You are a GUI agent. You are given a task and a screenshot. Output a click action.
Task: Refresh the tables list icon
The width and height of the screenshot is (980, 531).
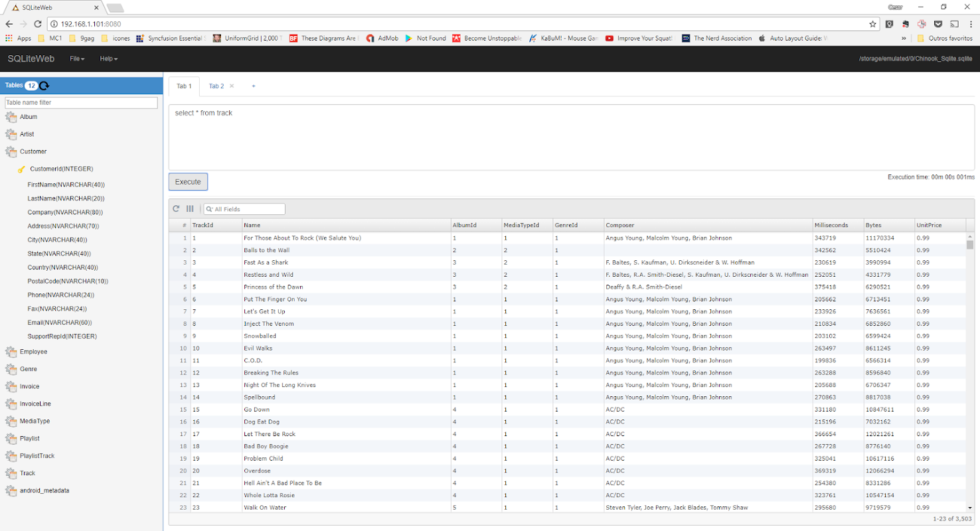pos(44,86)
